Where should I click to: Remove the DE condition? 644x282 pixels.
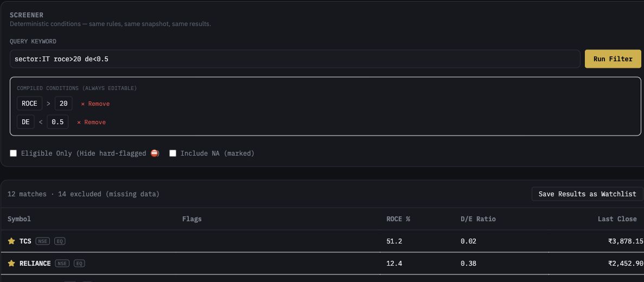91,123
